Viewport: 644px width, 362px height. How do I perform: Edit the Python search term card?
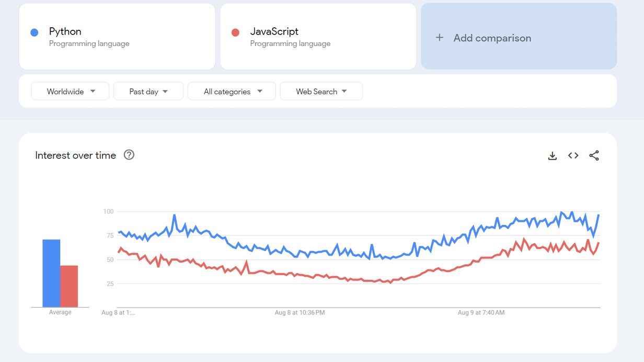117,37
